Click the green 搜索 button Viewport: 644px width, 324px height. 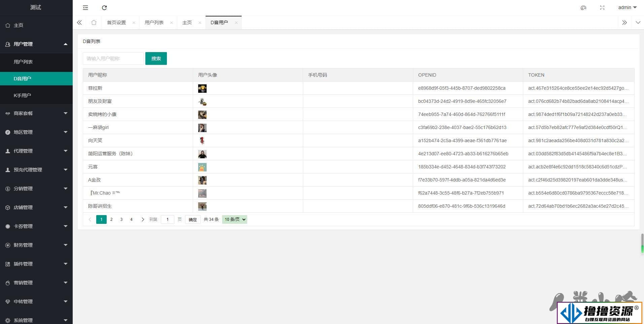(156, 58)
